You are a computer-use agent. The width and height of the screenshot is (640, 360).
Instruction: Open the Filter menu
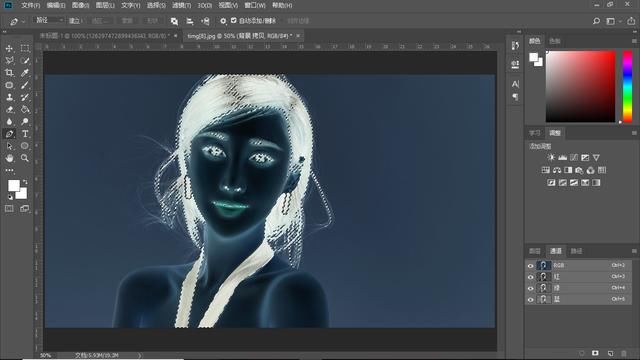click(x=181, y=5)
